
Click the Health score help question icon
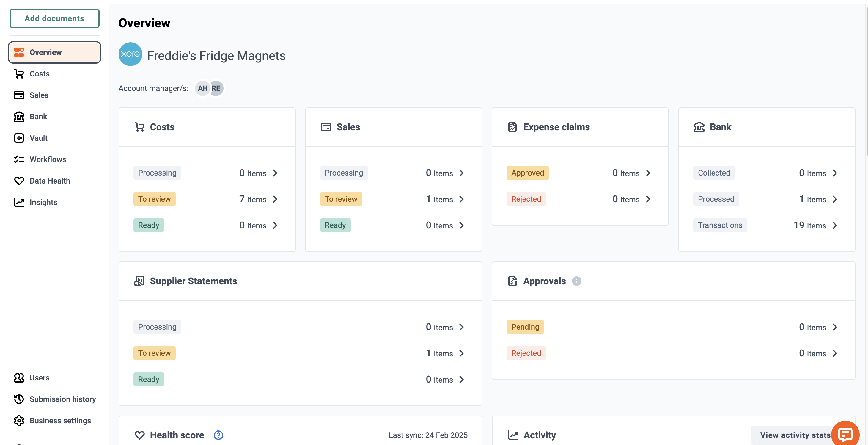tap(218, 435)
